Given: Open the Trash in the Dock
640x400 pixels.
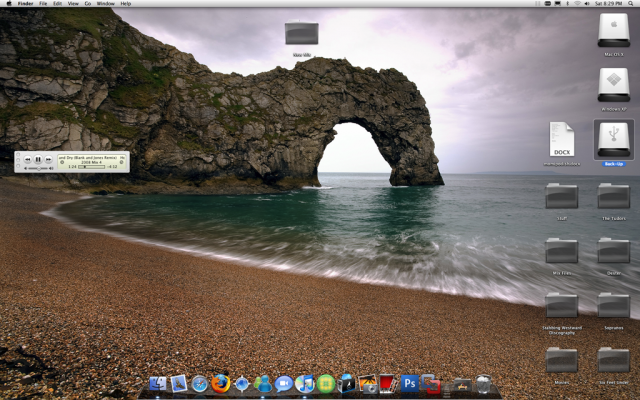Looking at the screenshot, I should point(483,384).
